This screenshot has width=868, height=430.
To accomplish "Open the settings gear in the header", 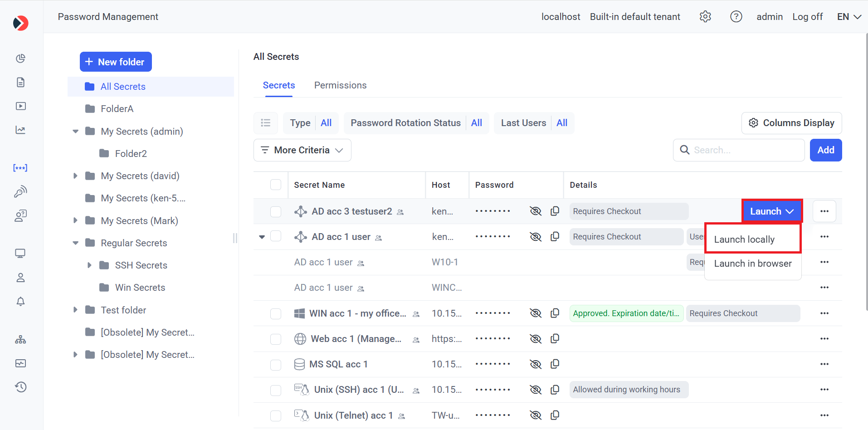I will point(705,17).
